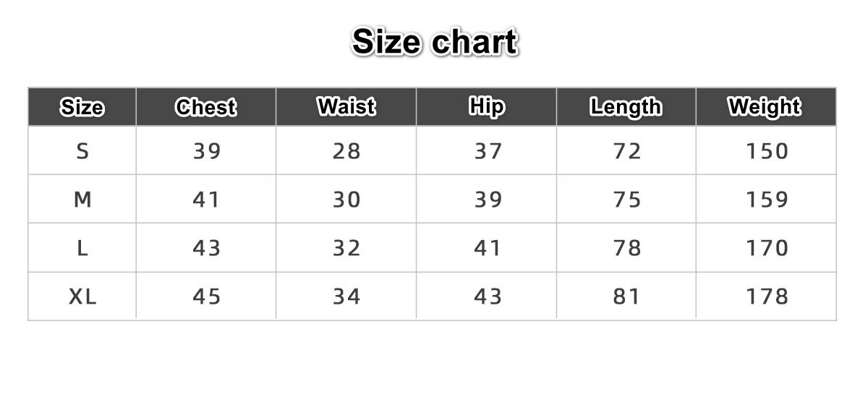Select the S size row label
The height and width of the screenshot is (397, 868).
coord(82,151)
